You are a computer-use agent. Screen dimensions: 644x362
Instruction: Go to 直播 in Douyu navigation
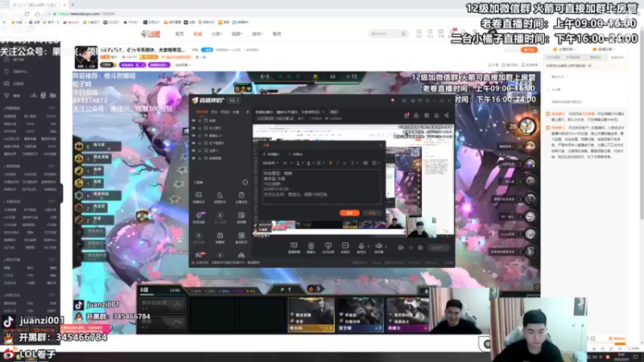tap(197, 34)
